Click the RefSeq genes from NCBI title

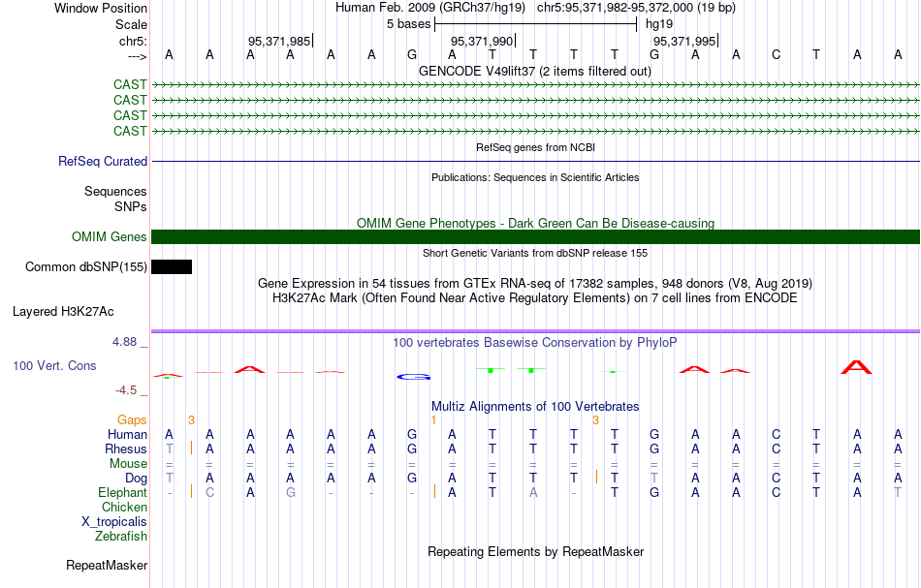(x=535, y=147)
